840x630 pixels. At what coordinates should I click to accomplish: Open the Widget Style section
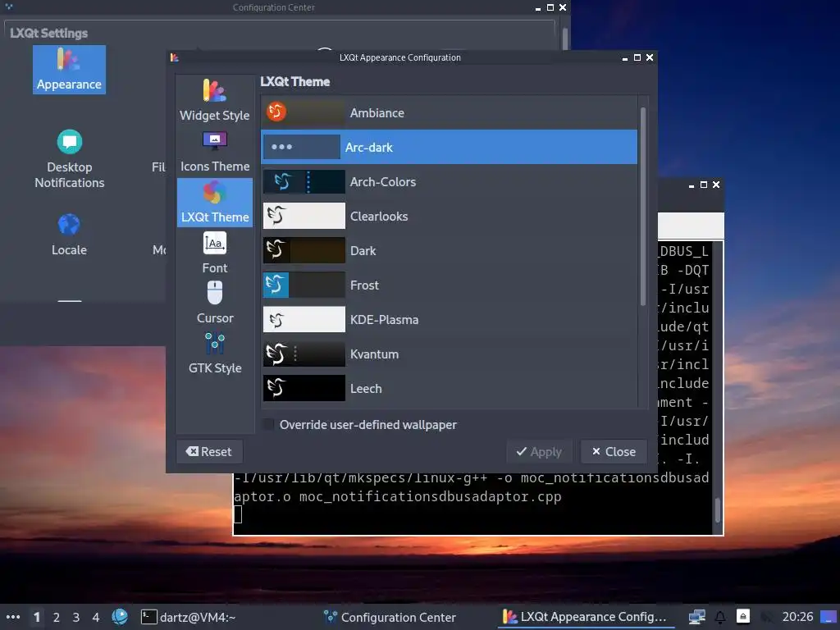214,100
